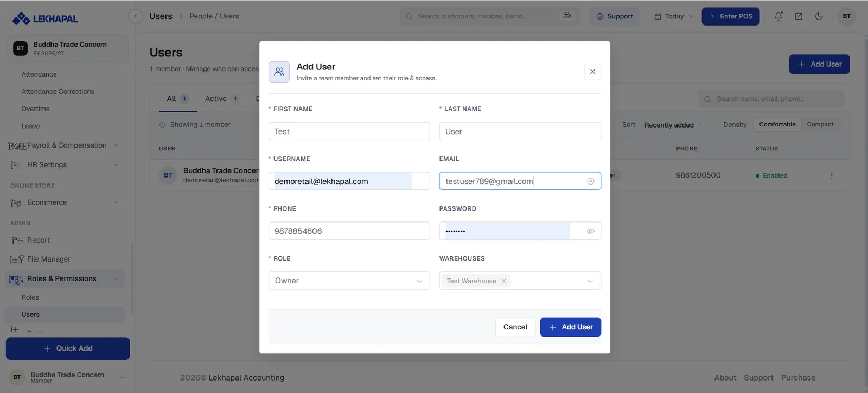
Task: Expand the Ecommerce menu
Action: pyautogui.click(x=116, y=202)
